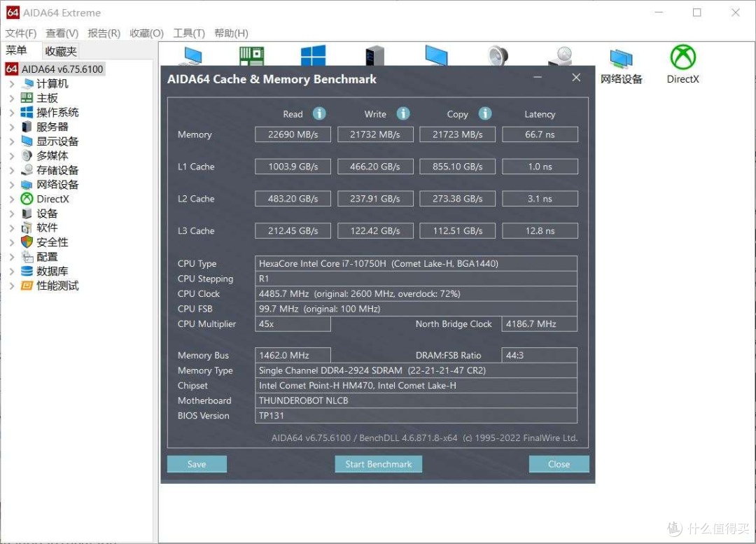The height and width of the screenshot is (544, 756).
Task: Open the 文件(F) menu
Action: pyautogui.click(x=21, y=33)
